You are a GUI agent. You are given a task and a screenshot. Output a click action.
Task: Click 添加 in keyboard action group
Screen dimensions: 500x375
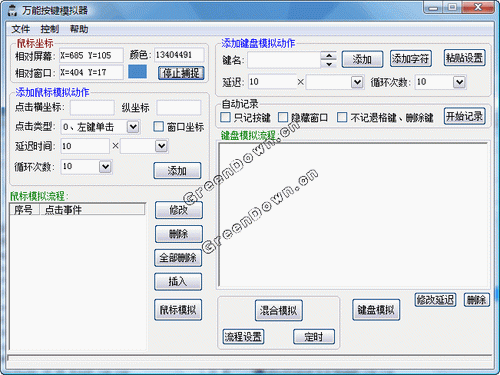362,59
